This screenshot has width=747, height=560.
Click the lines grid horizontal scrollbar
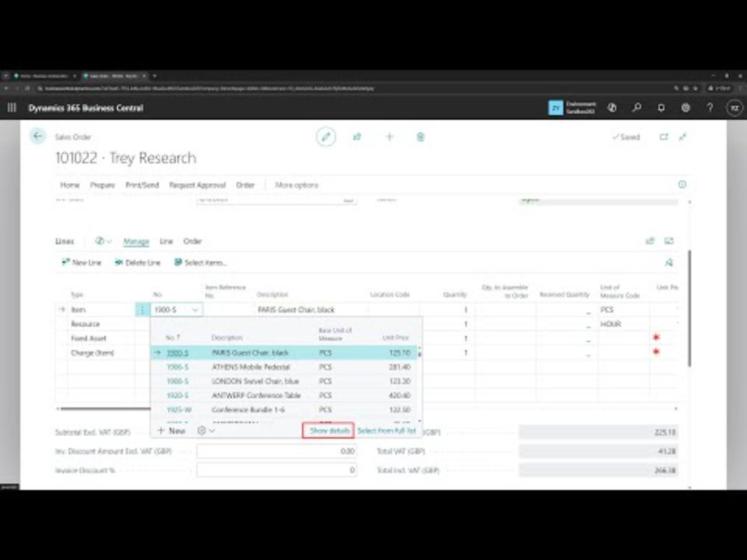coord(105,408)
